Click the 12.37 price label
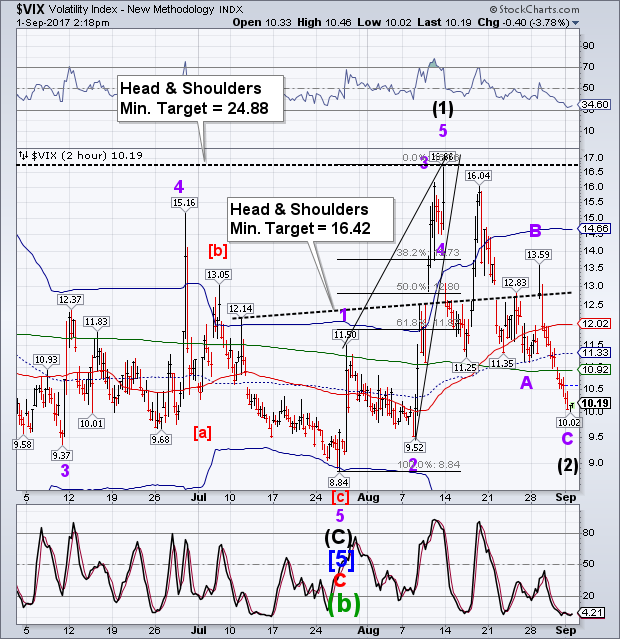 70,300
